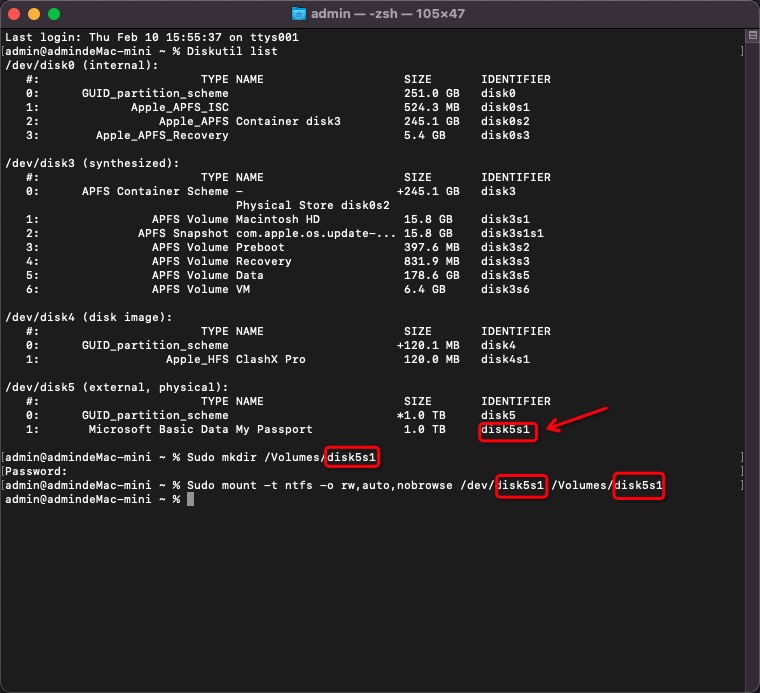The width and height of the screenshot is (760, 693).
Task: Click the green zoom window button
Action: coord(54,14)
